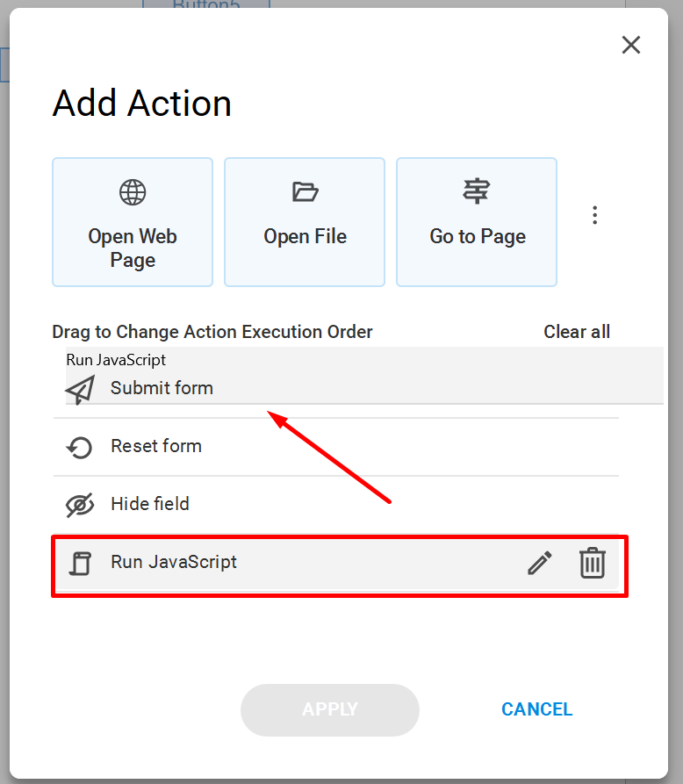Click the signpost icon on Go to Page

coord(477,191)
